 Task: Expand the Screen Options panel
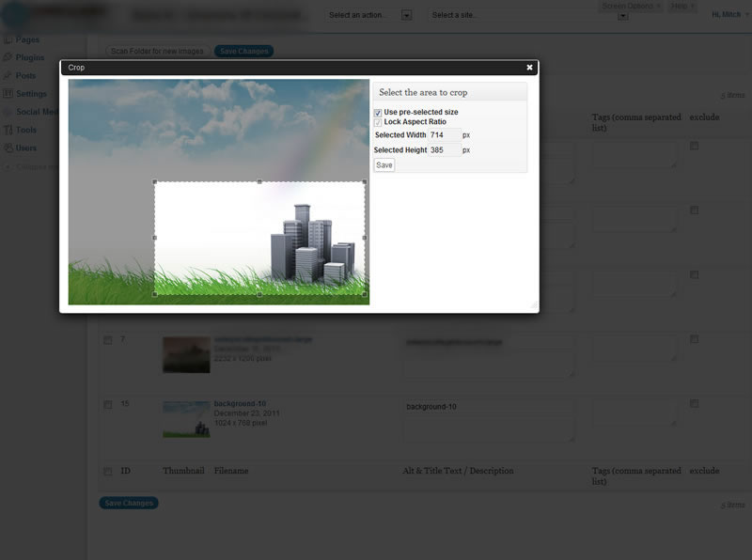pyautogui.click(x=631, y=7)
